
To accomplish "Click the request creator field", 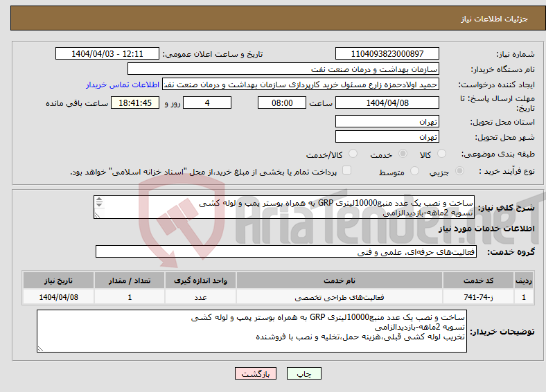I will point(301,84).
